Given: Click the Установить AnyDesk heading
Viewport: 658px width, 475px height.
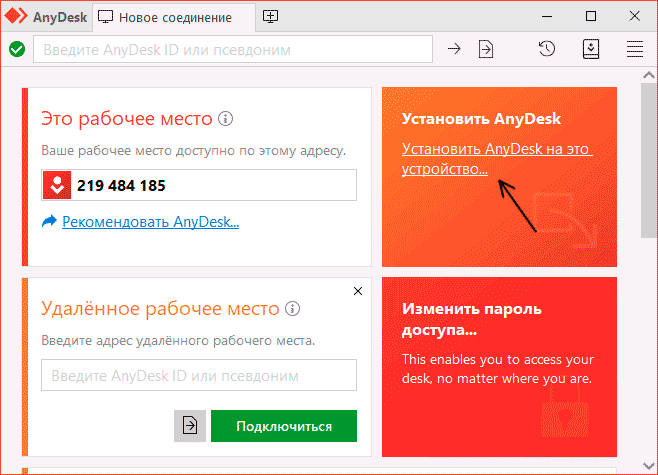Looking at the screenshot, I should coord(481,119).
